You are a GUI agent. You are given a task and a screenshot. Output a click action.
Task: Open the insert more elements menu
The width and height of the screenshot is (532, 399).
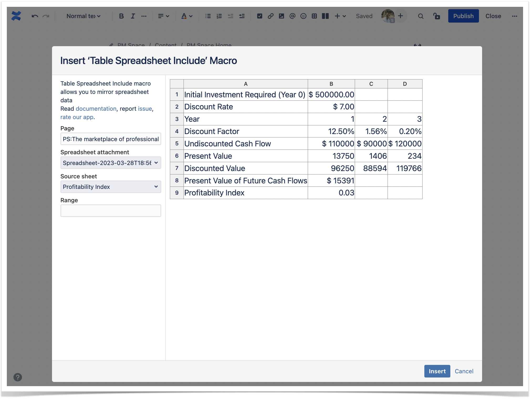[x=340, y=16]
